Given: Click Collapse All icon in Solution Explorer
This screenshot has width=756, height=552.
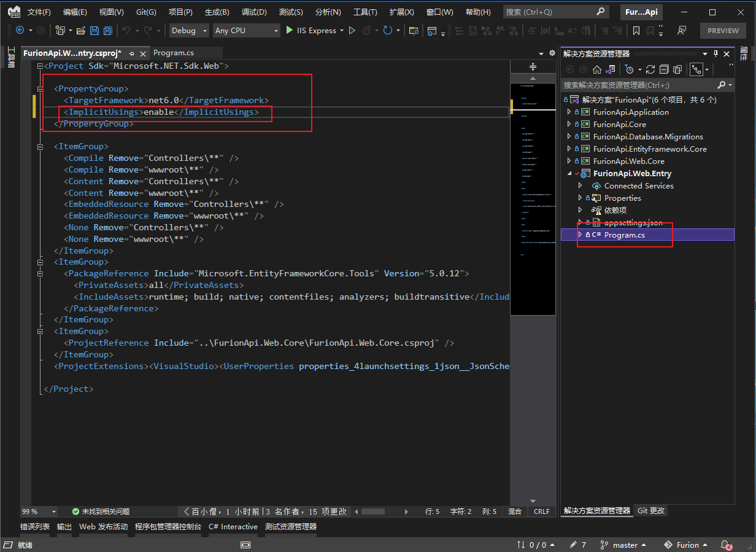Looking at the screenshot, I should (663, 69).
